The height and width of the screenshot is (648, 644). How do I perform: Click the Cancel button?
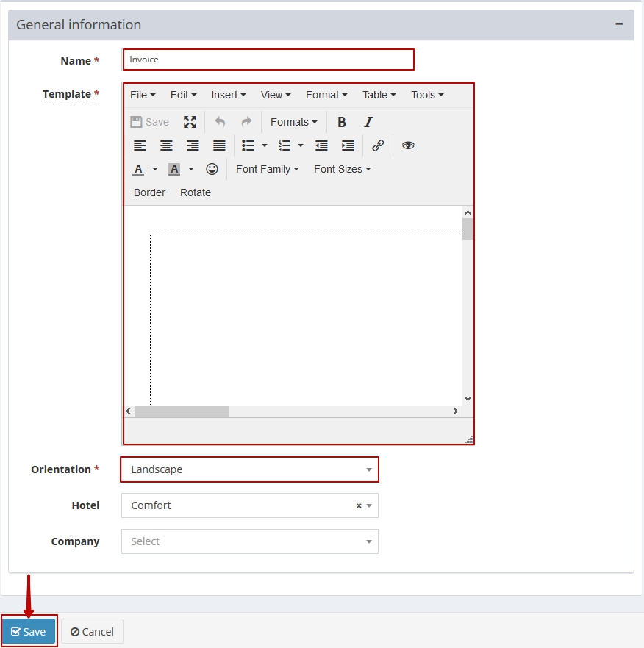point(92,632)
